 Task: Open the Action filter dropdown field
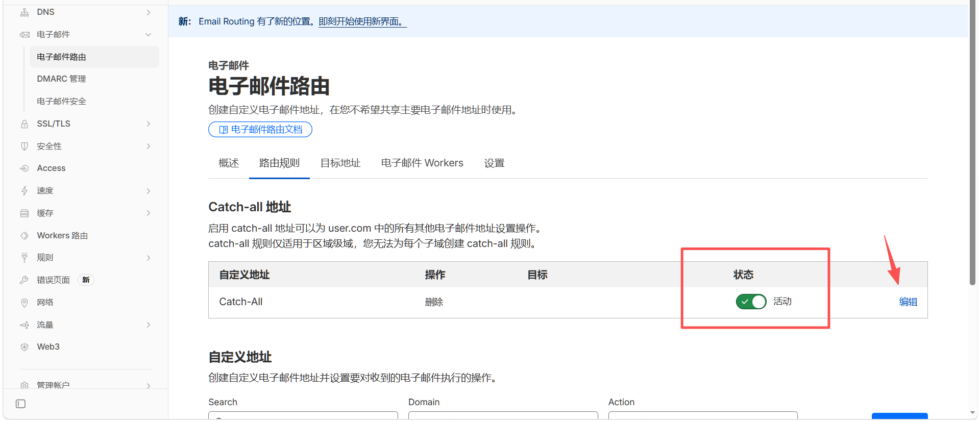(x=703, y=415)
